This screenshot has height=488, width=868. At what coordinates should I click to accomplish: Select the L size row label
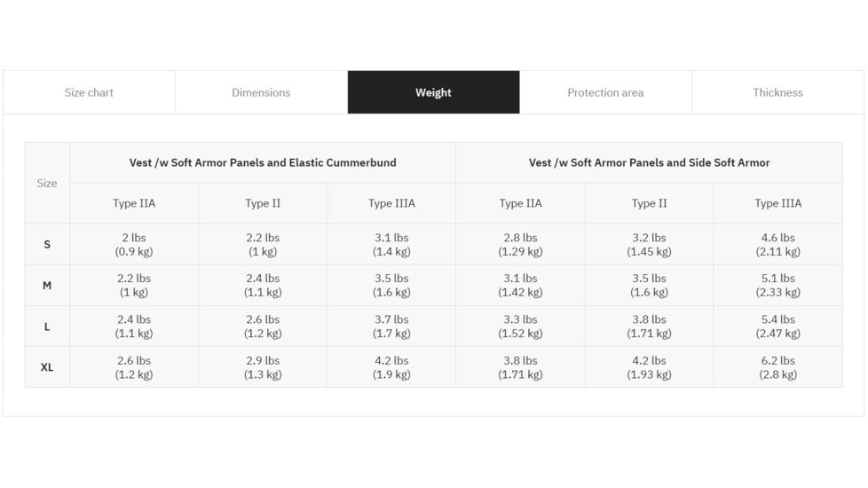47,327
